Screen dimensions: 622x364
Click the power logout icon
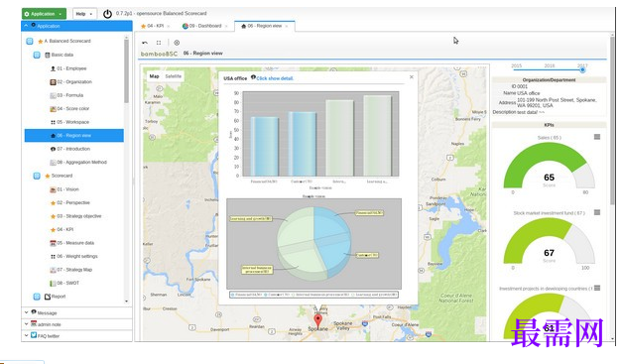[x=107, y=14]
